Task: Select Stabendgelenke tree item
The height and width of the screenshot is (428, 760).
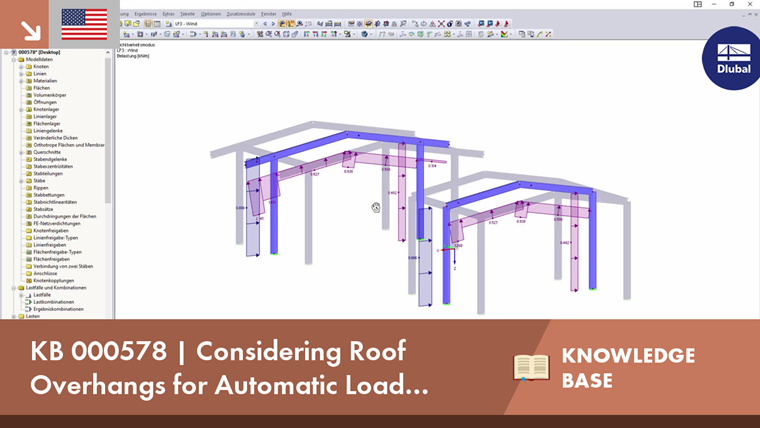Action: (50, 159)
